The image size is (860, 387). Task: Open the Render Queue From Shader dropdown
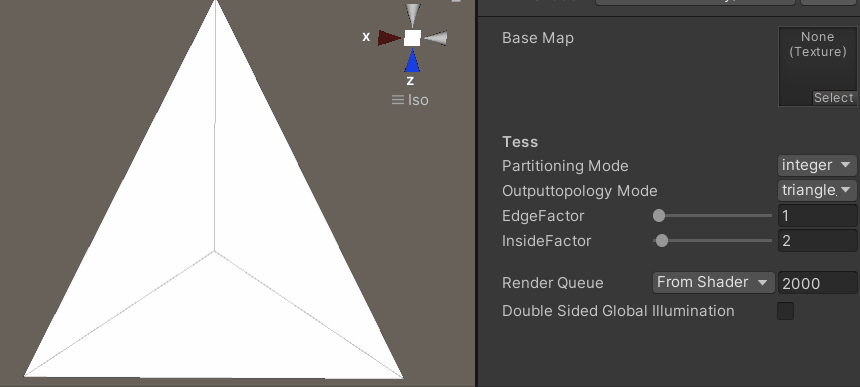tap(713, 282)
